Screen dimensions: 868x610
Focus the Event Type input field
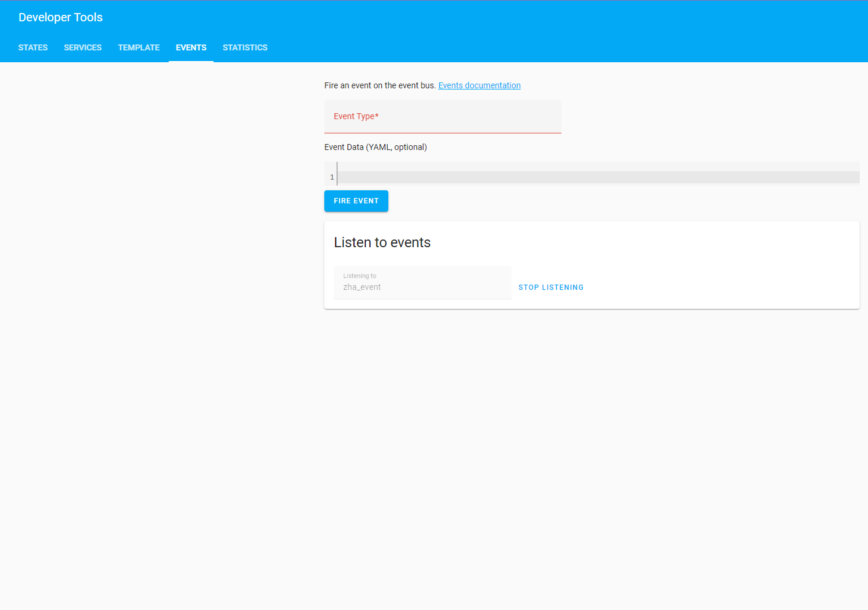(442, 117)
